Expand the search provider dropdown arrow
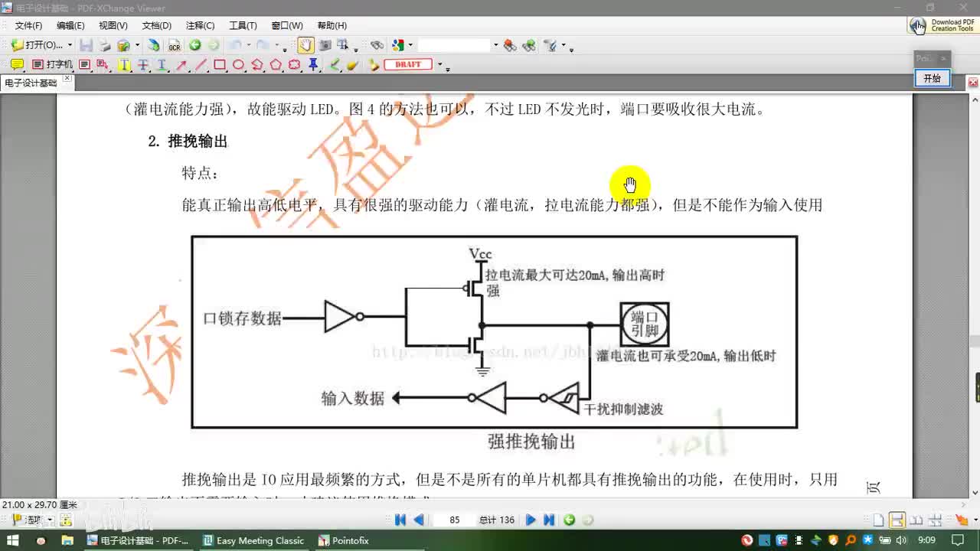The image size is (980, 551). pyautogui.click(x=410, y=45)
